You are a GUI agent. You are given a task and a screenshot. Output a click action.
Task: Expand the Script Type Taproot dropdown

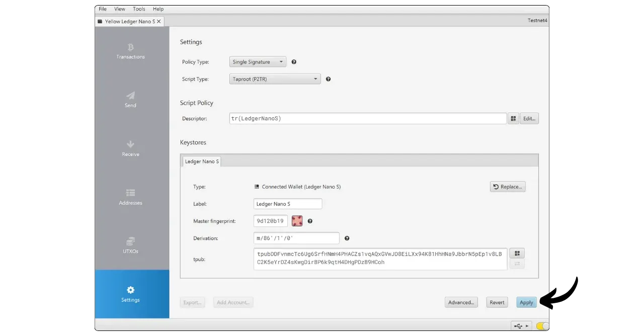pos(275,79)
